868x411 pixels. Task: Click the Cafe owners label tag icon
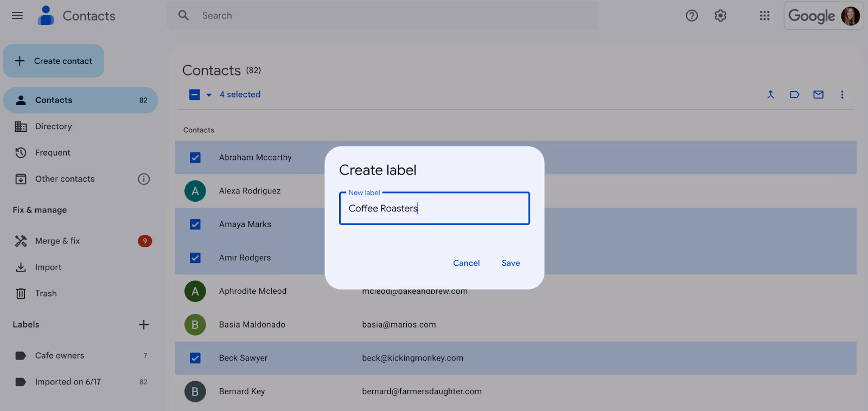tap(21, 356)
